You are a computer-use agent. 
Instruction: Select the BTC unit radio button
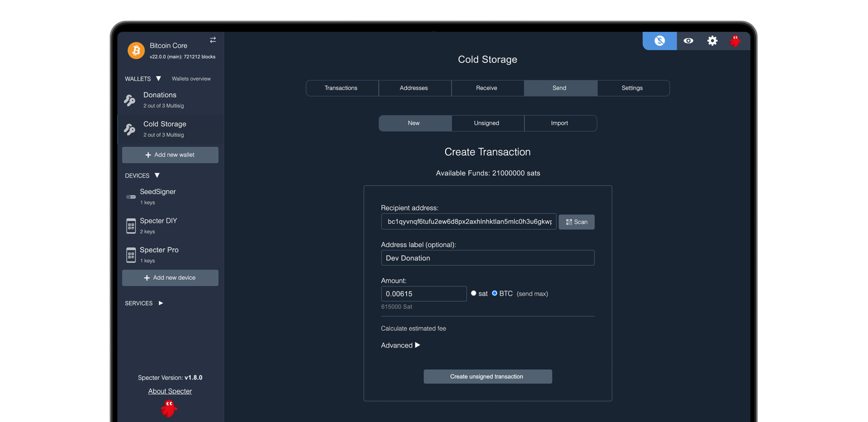(x=495, y=293)
